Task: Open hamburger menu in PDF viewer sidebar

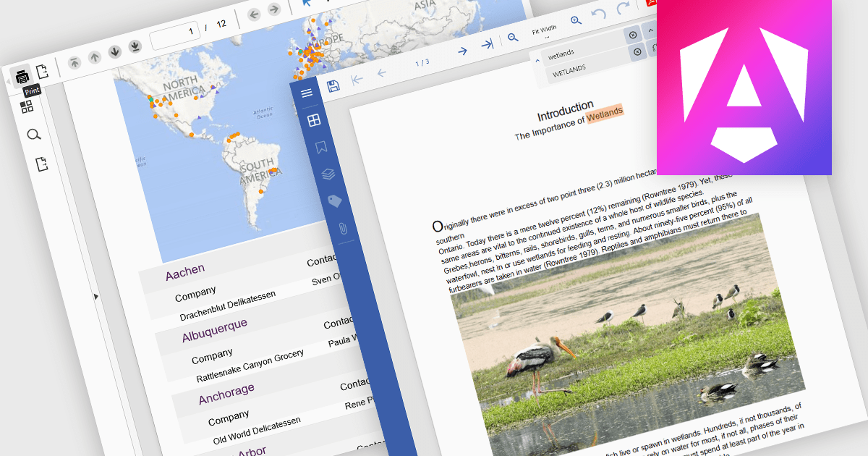Action: [307, 93]
